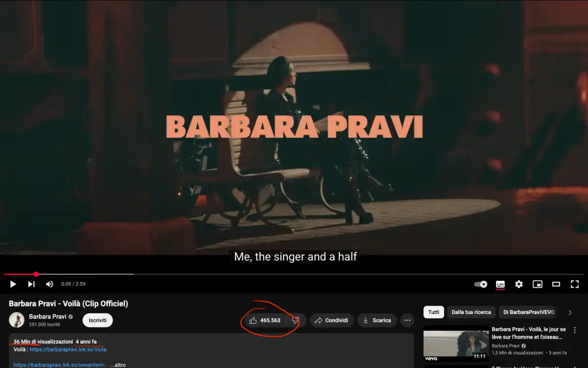Like the video with the thumbs up
Screen dimensions: 588x368
254,320
